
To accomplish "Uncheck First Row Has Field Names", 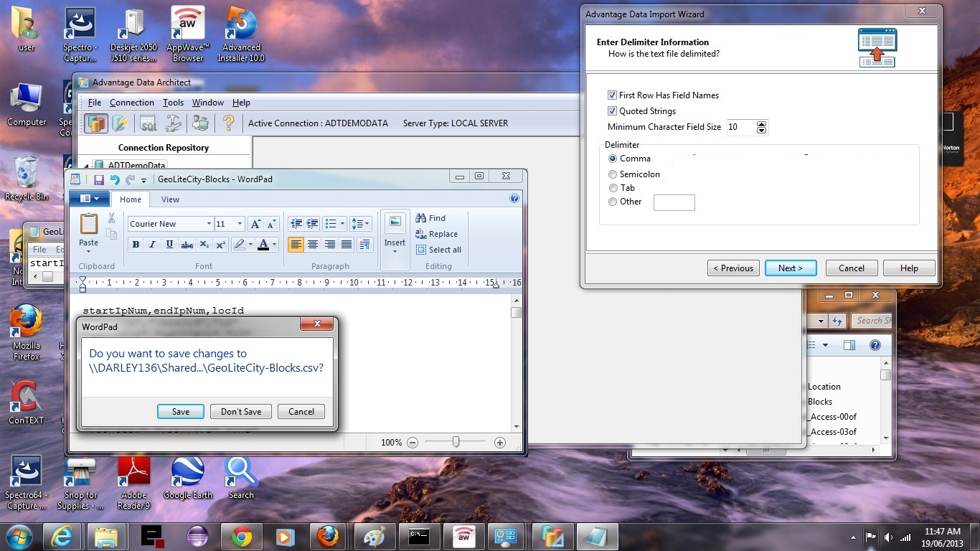I will (x=612, y=95).
